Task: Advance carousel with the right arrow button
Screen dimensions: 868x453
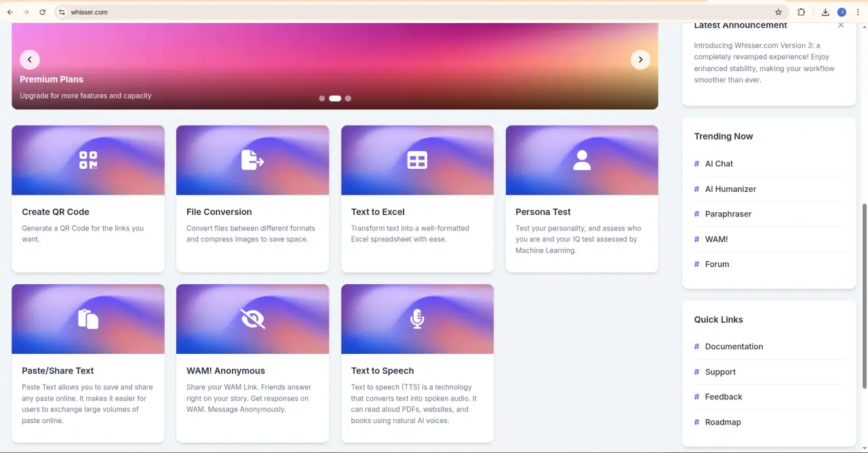Action: point(640,60)
